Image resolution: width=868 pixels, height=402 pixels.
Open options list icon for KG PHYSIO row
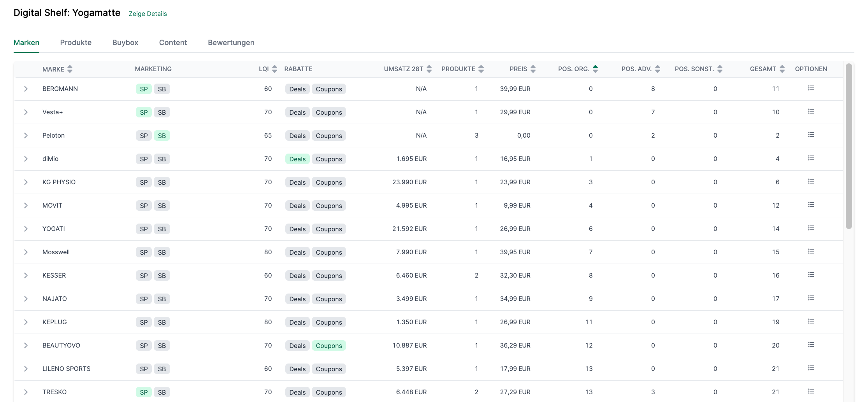pos(811,182)
